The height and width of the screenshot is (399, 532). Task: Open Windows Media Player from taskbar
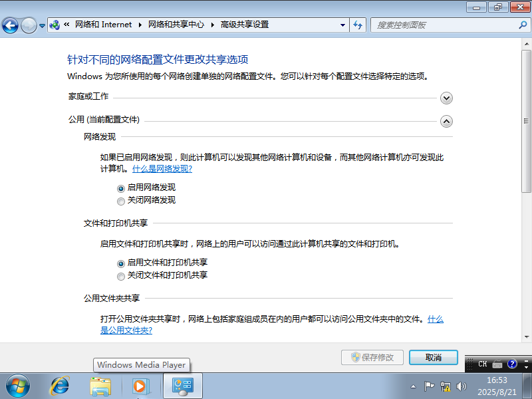140,386
